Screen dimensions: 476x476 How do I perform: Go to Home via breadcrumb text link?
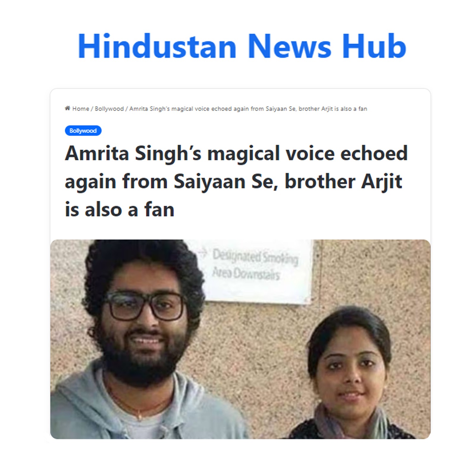(81, 109)
